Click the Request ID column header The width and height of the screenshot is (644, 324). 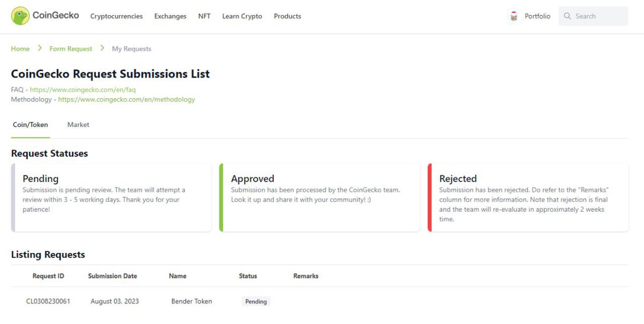(x=48, y=276)
